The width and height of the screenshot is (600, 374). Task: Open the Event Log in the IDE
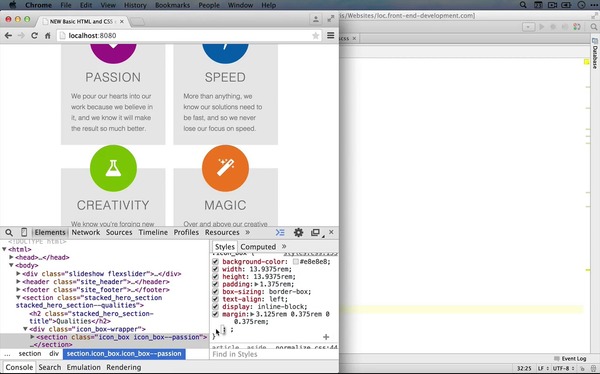tap(570, 358)
